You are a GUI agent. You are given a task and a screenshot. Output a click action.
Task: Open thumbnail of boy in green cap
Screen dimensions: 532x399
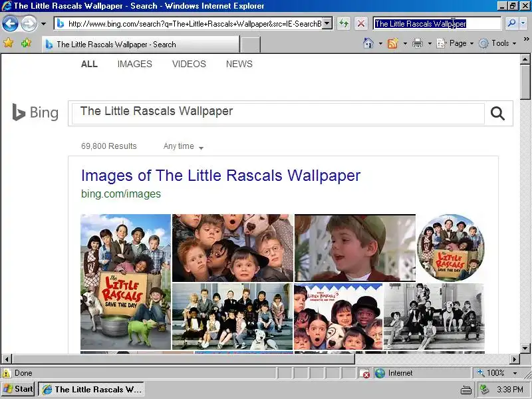(x=355, y=247)
